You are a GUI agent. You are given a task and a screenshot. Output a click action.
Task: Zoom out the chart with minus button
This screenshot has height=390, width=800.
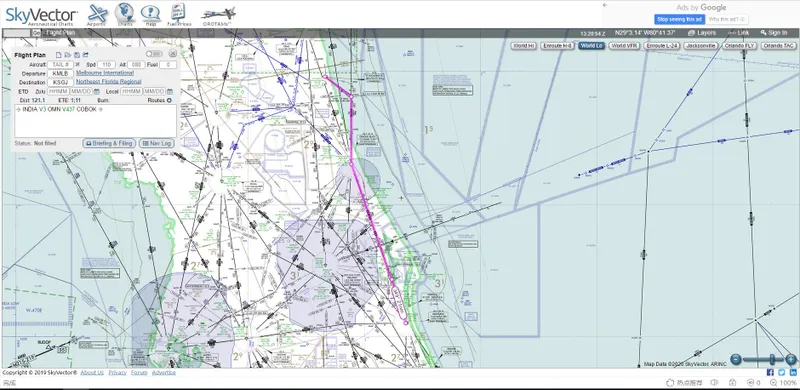pyautogui.click(x=735, y=359)
